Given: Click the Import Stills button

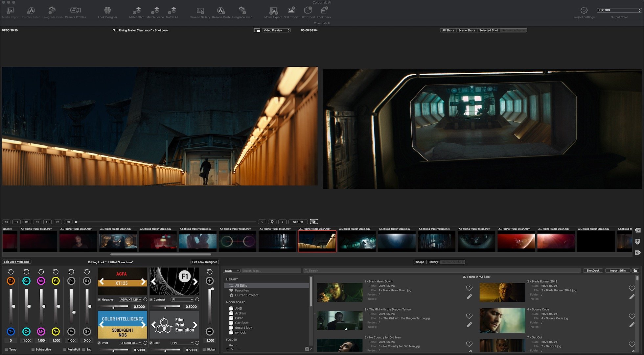Looking at the screenshot, I should (x=617, y=271).
